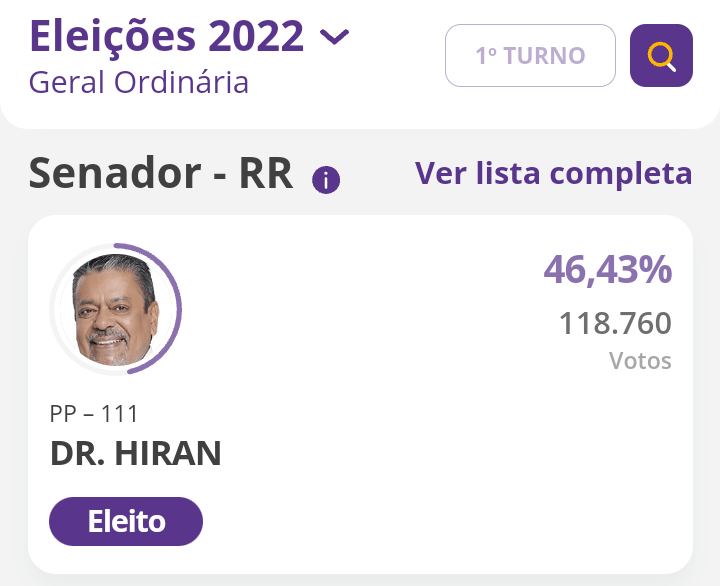Click the info icon beside Senador - RR
This screenshot has width=720, height=586.
(x=326, y=180)
